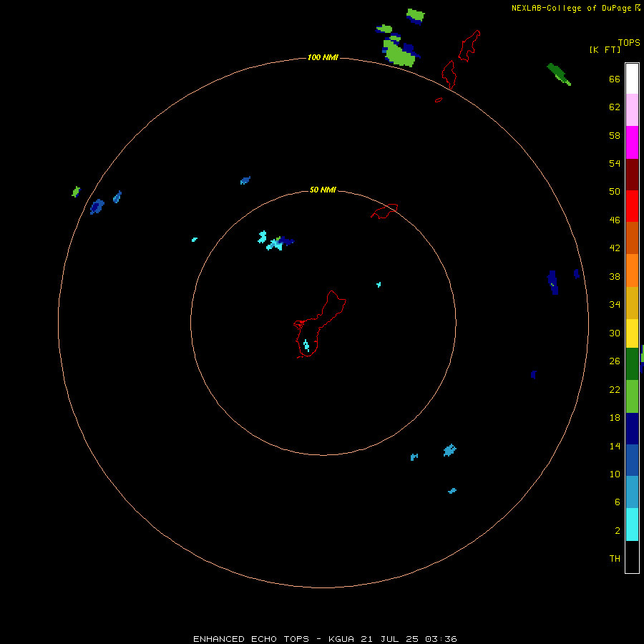
Task: Click the cyan legend swatch above TH
Action: [x=632, y=525]
